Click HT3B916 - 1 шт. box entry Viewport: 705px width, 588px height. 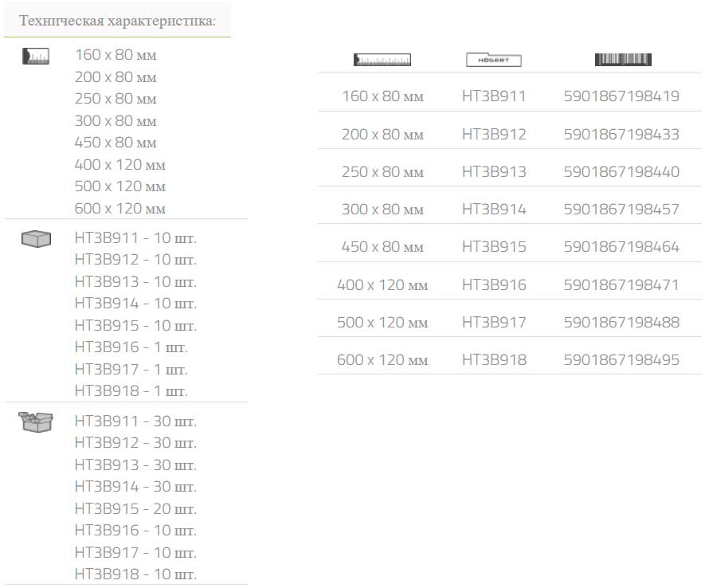pos(131,347)
